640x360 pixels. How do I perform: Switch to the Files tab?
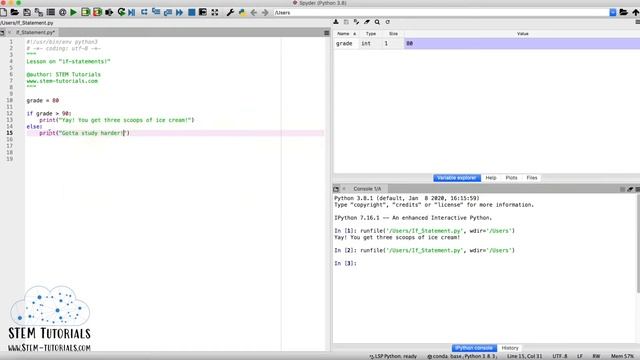[x=532, y=178]
